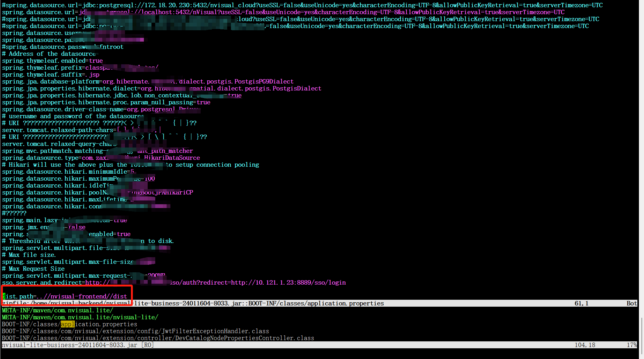The width and height of the screenshot is (644, 359).
Task: Click spring.thymeleaf.suffix=.jsp line
Action: click(x=50, y=74)
